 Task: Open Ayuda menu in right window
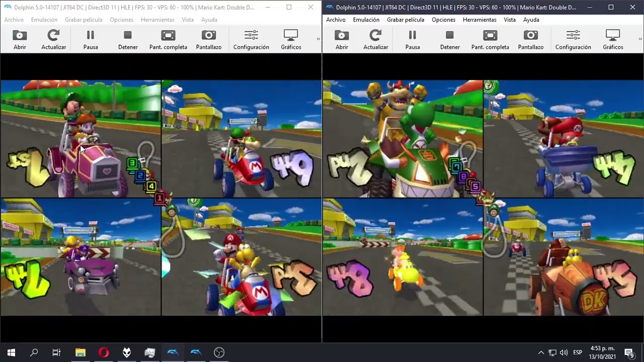coord(531,20)
